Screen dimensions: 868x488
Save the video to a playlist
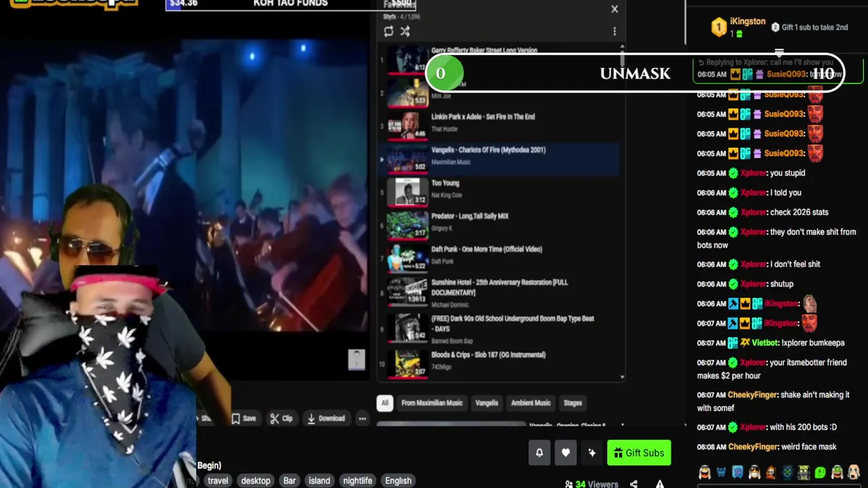pos(243,418)
